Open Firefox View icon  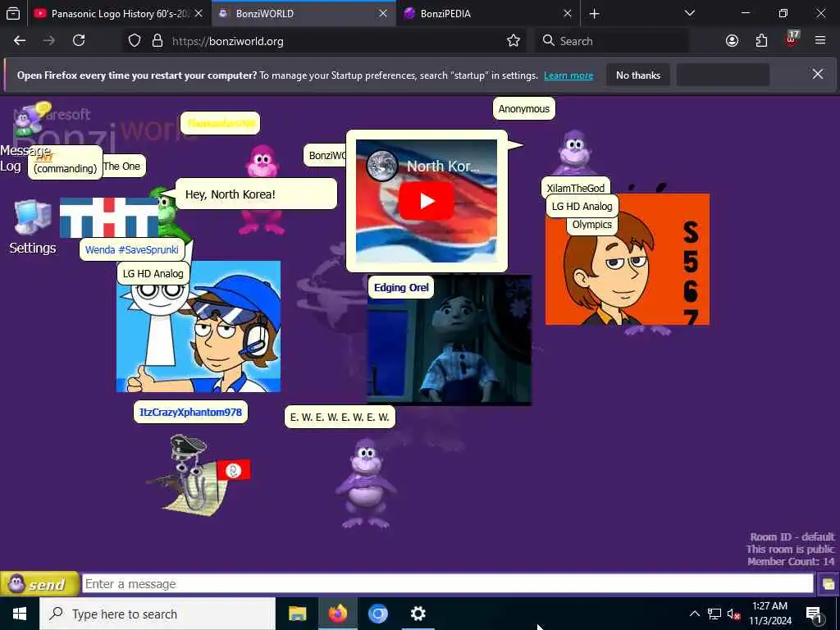point(13,13)
